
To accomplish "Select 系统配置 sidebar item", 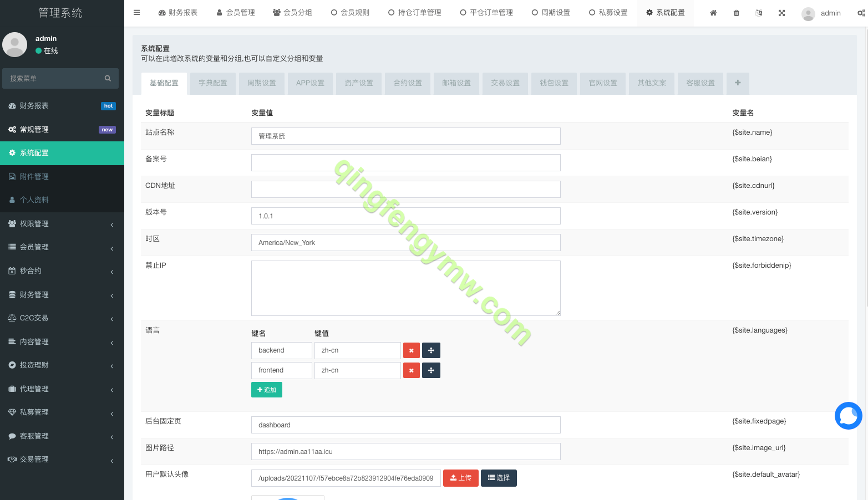I will click(62, 153).
